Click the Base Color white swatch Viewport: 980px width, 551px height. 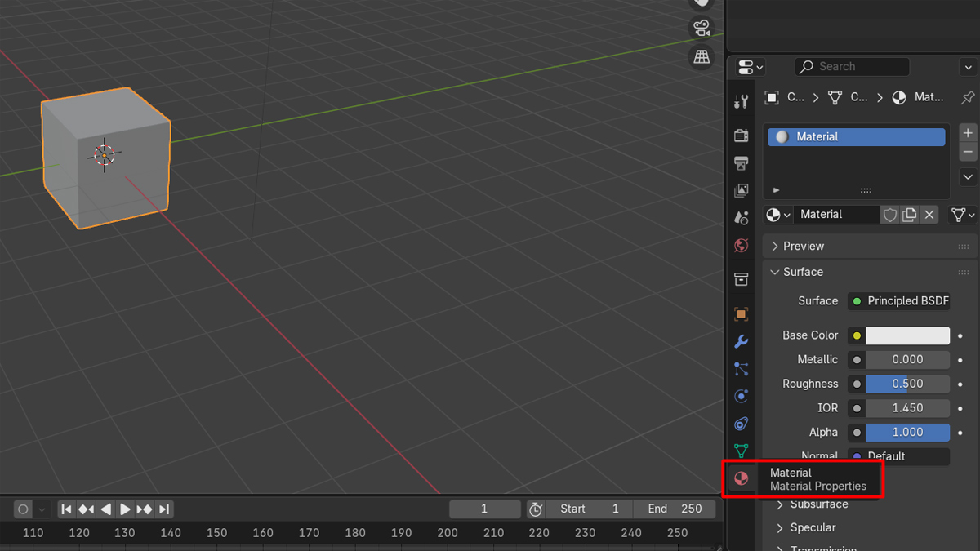(x=908, y=335)
